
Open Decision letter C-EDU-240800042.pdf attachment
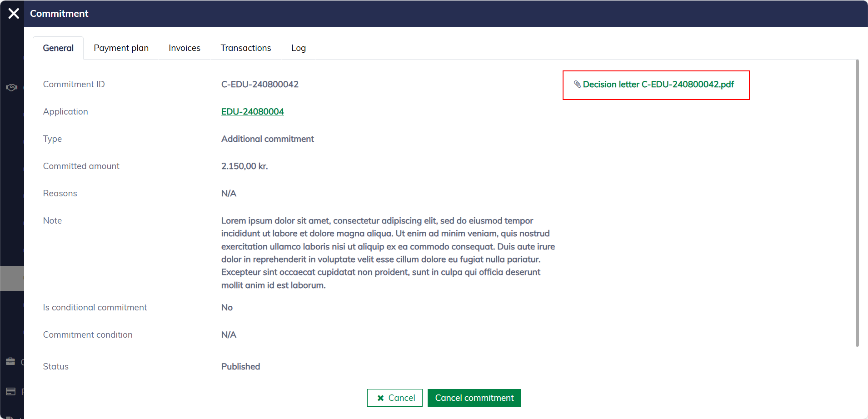658,85
